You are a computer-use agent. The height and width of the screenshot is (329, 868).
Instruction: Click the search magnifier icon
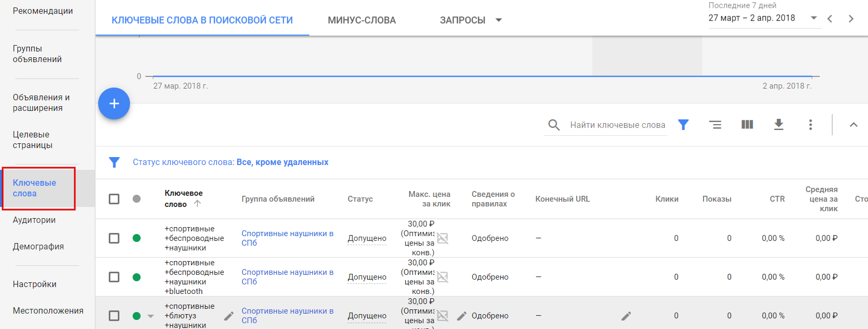tap(554, 125)
